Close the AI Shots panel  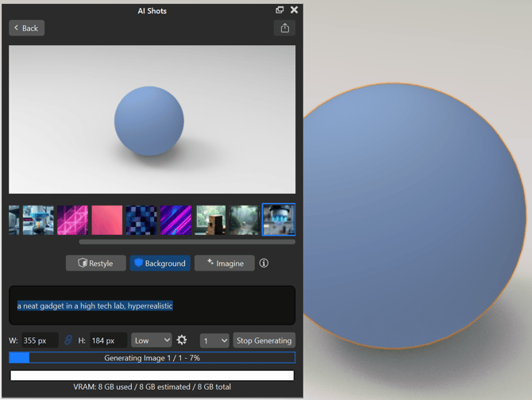coord(294,10)
